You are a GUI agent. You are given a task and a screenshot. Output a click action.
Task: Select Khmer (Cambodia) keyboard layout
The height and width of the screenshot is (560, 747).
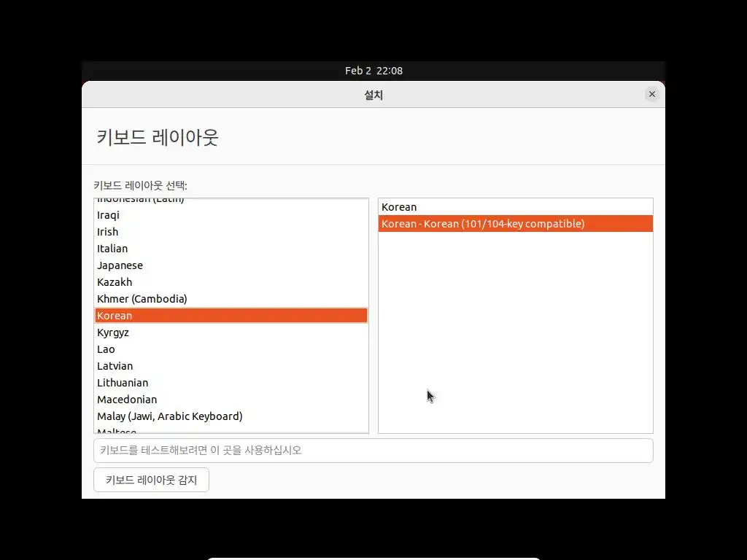tap(231, 298)
